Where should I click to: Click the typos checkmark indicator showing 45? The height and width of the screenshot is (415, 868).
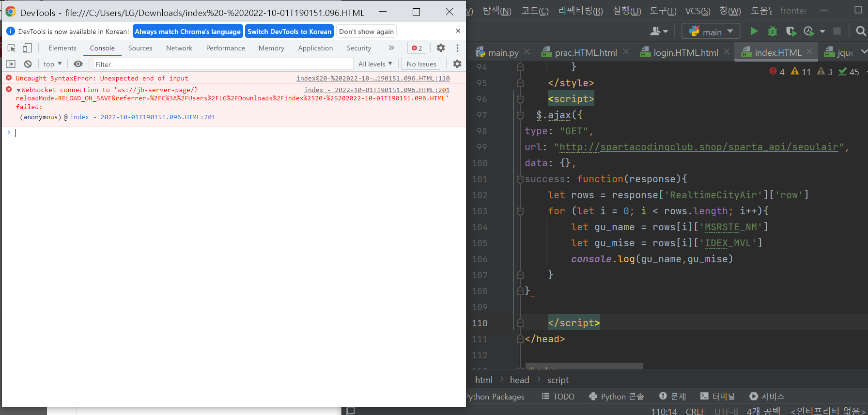pos(849,72)
